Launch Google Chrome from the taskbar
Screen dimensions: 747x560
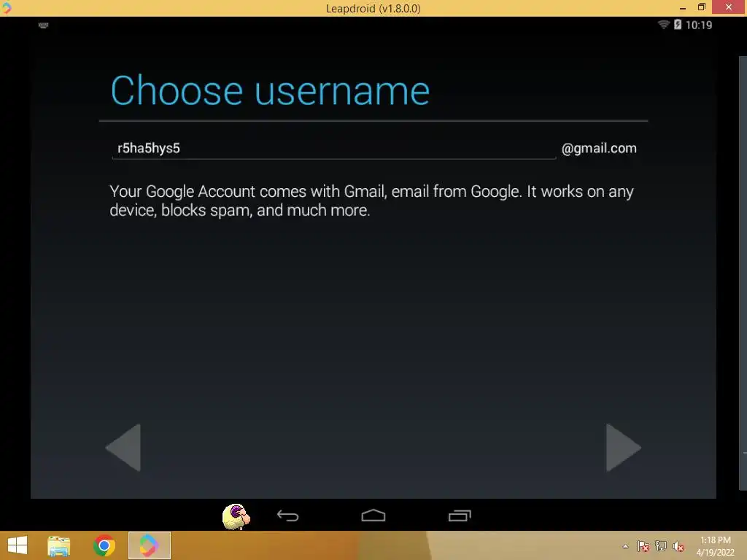pyautogui.click(x=104, y=545)
